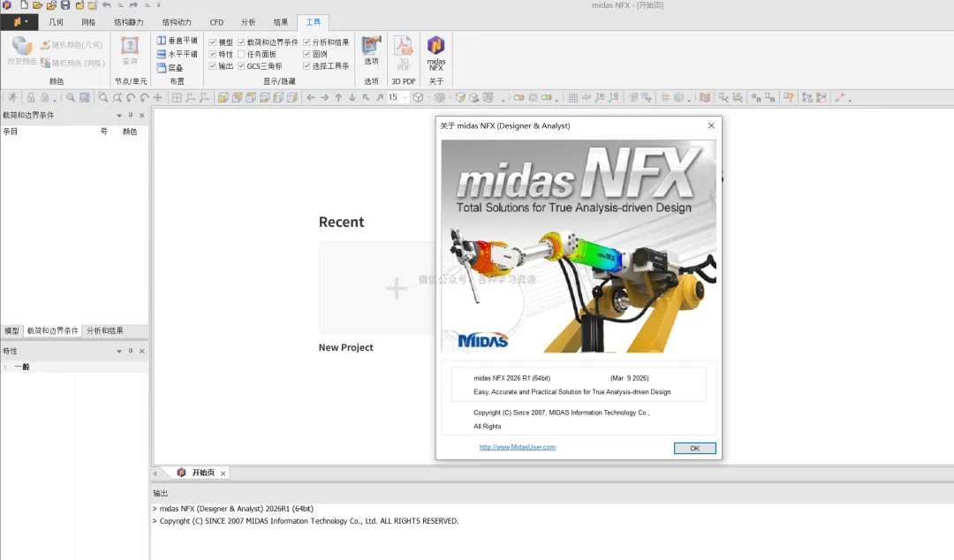Open the www.MidasUser.com link
Viewport: 954px width, 560px height.
click(x=517, y=447)
